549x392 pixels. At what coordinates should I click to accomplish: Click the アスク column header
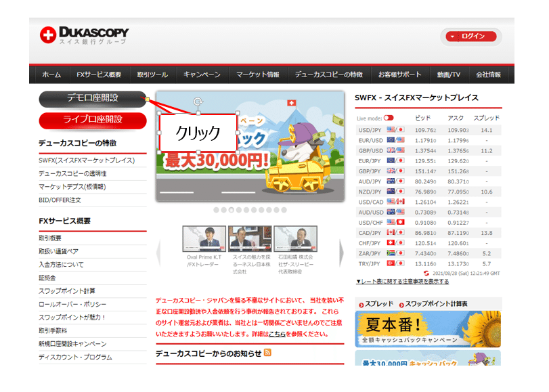pos(456,118)
